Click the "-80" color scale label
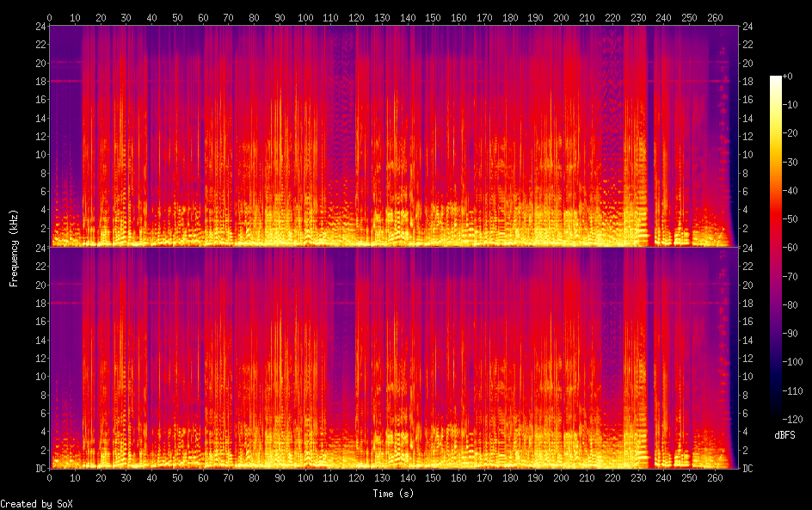The height and width of the screenshot is (510, 812). pyautogui.click(x=790, y=305)
